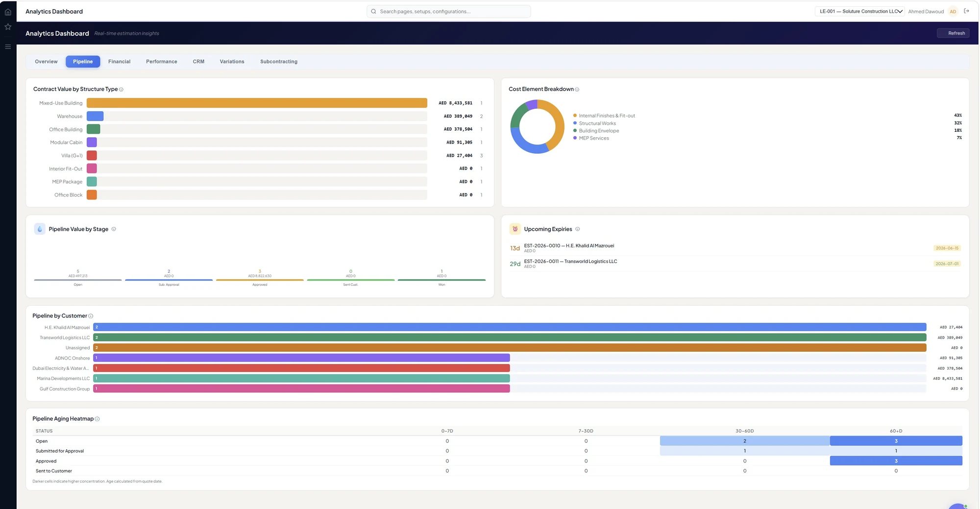Click the MEP Package teal bar
980x509 pixels.
pos(92,182)
